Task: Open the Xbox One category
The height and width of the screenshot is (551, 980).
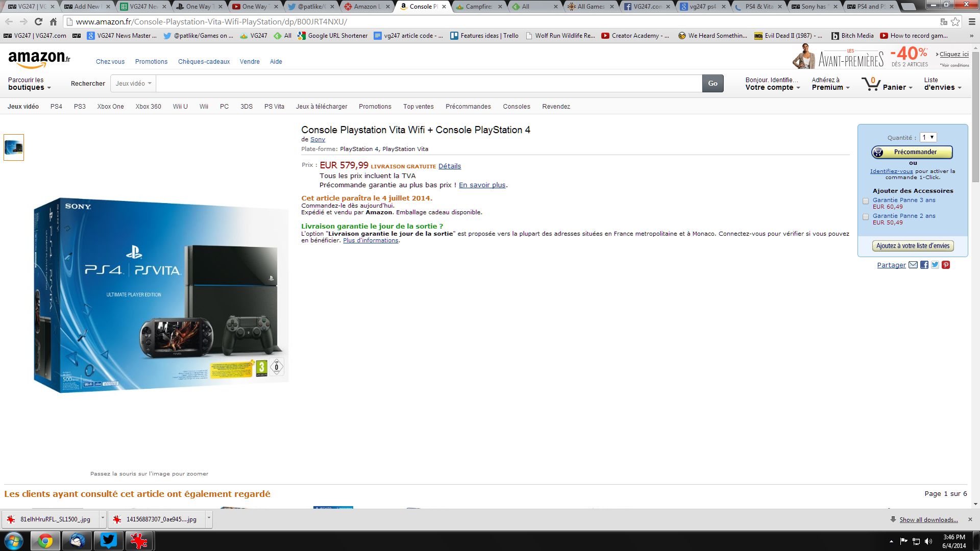Action: pos(110,107)
